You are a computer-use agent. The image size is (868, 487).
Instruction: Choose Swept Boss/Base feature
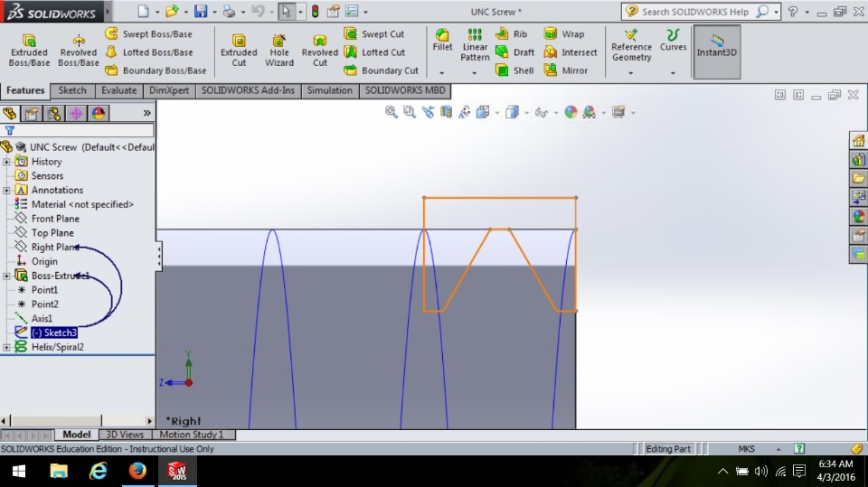149,33
